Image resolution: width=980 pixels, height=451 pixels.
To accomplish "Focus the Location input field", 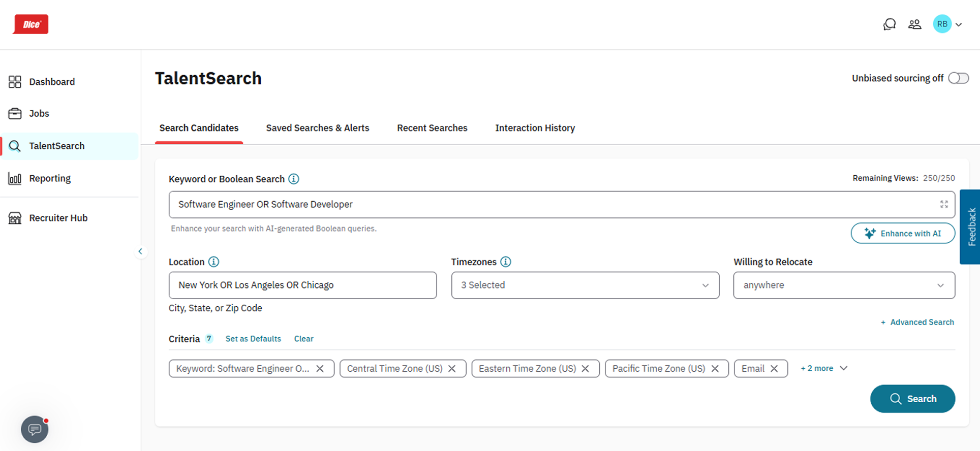I will point(302,285).
